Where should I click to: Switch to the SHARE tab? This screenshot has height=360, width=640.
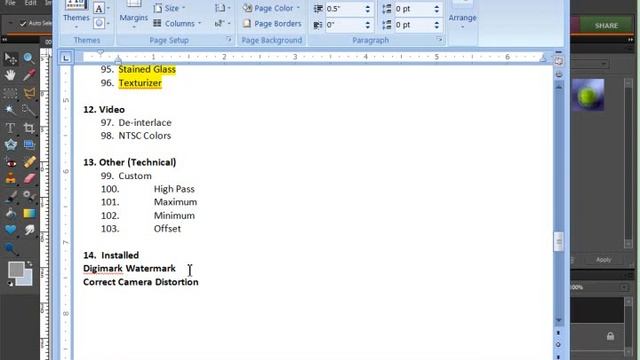pyautogui.click(x=606, y=25)
